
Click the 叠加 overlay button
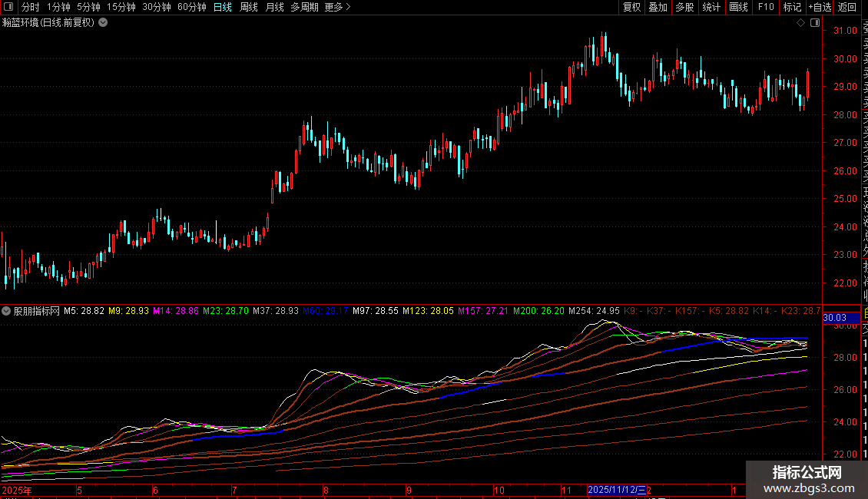(x=658, y=7)
